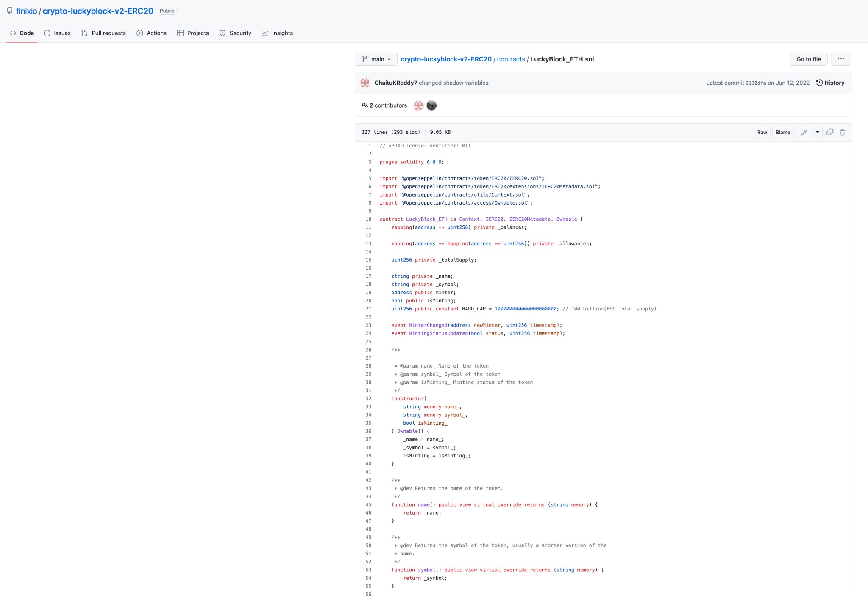Select line number 45 for name function
This screenshot has width=868, height=598.
(368, 505)
